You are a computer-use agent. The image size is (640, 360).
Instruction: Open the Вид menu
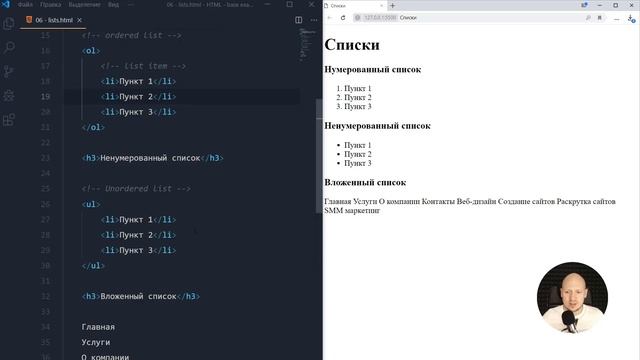pos(113,4)
